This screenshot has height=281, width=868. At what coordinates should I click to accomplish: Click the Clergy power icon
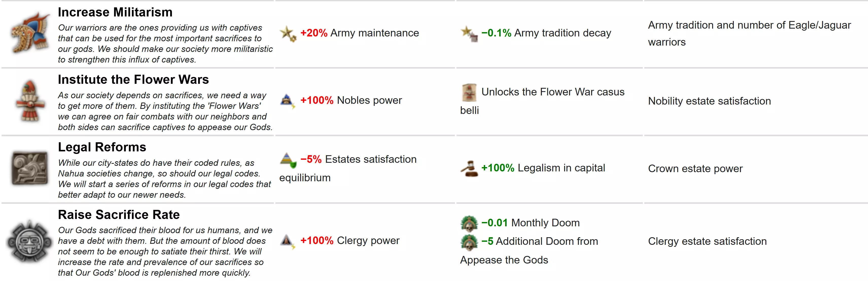(287, 241)
